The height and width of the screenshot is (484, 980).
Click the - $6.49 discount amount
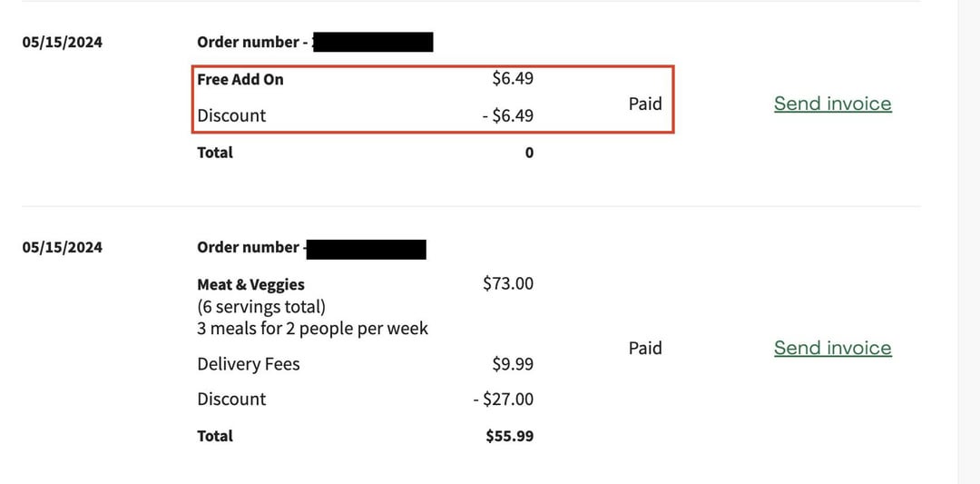pyautogui.click(x=507, y=115)
